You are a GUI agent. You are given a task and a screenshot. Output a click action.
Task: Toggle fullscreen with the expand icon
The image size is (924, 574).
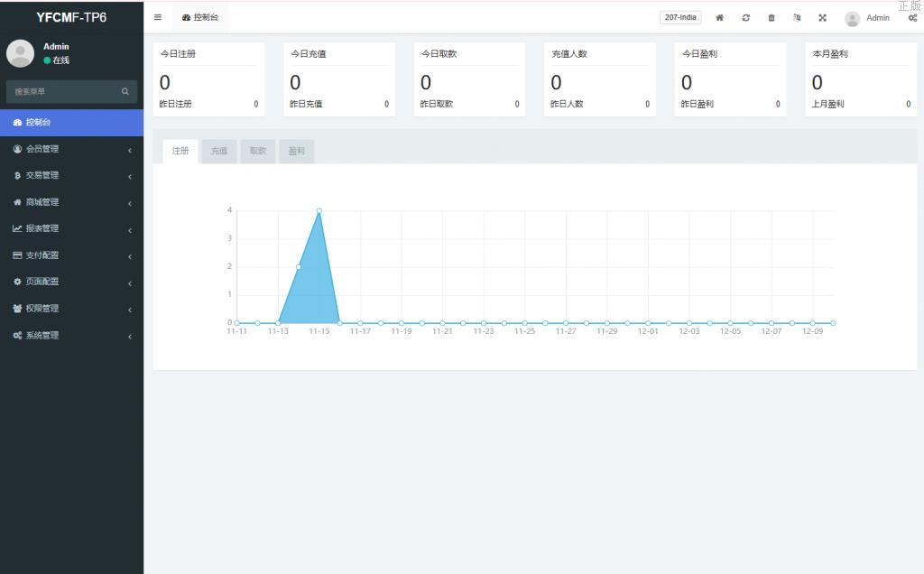point(822,18)
